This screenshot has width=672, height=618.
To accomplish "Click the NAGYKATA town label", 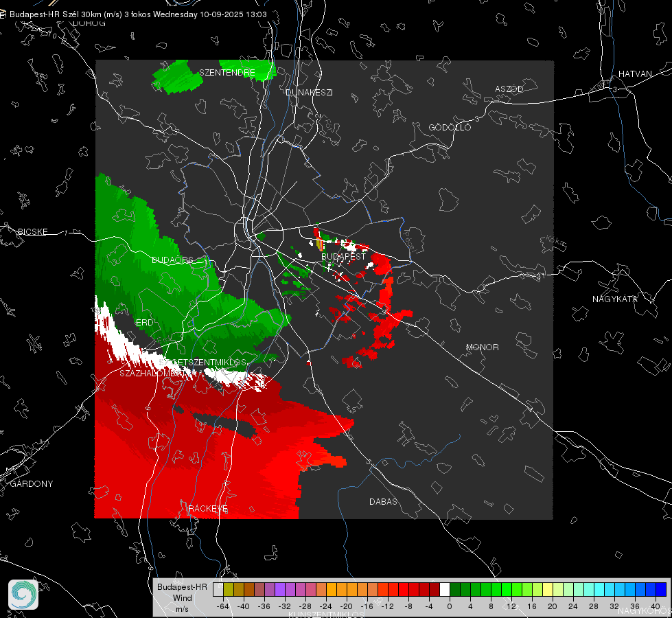I will coord(615,299).
